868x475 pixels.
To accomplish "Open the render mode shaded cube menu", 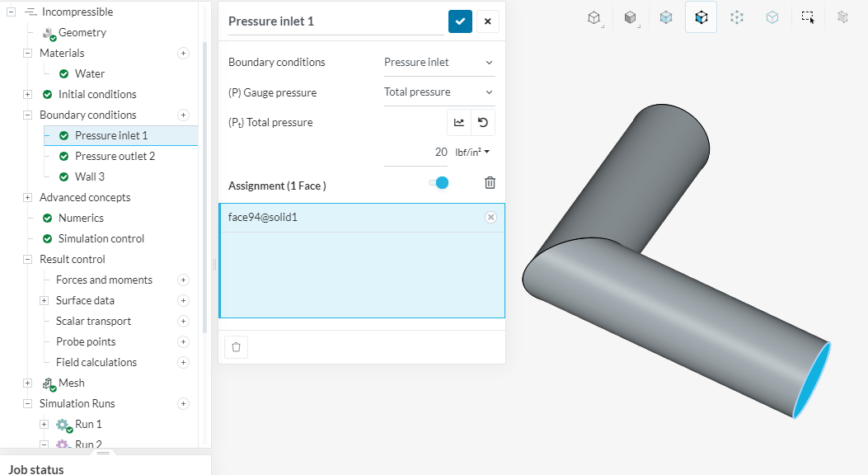I will (630, 16).
